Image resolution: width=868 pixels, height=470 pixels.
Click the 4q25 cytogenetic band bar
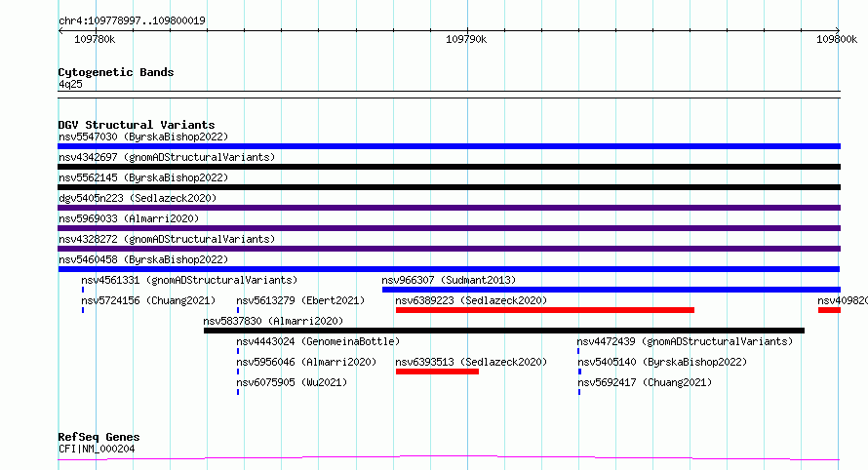449,95
